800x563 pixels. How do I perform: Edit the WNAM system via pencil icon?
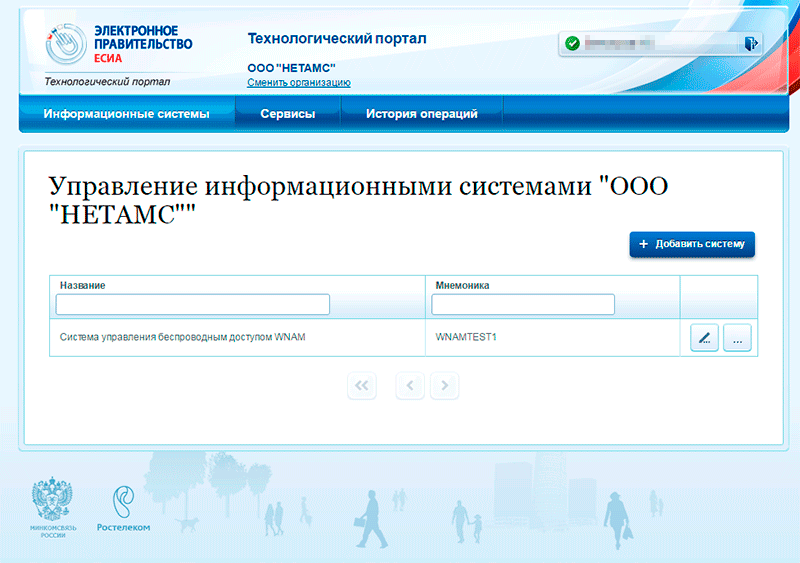705,339
